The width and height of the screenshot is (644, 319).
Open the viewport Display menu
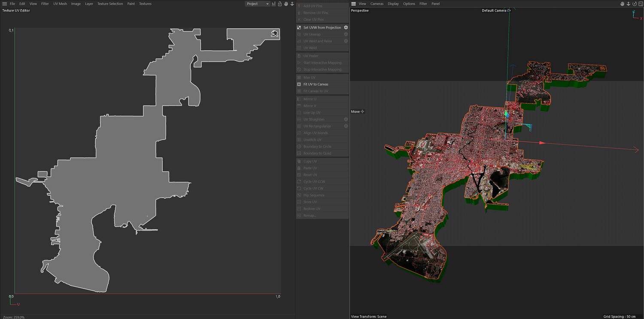(393, 4)
